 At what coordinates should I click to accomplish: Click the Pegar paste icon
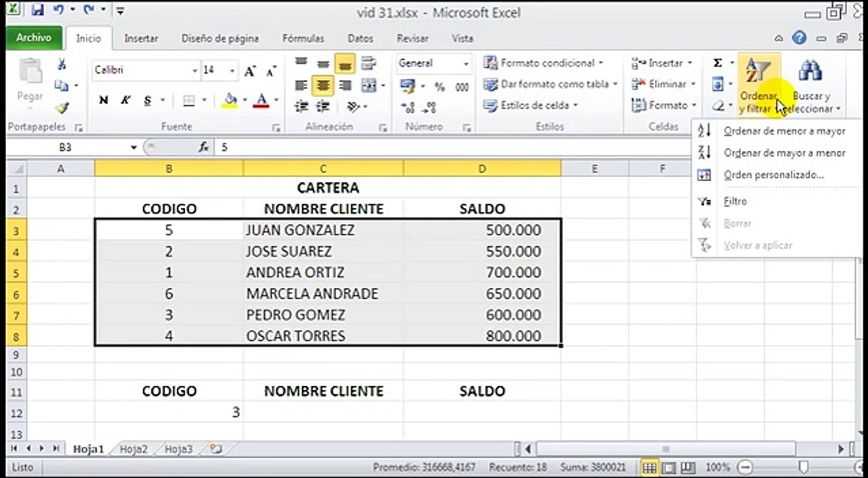[x=30, y=70]
